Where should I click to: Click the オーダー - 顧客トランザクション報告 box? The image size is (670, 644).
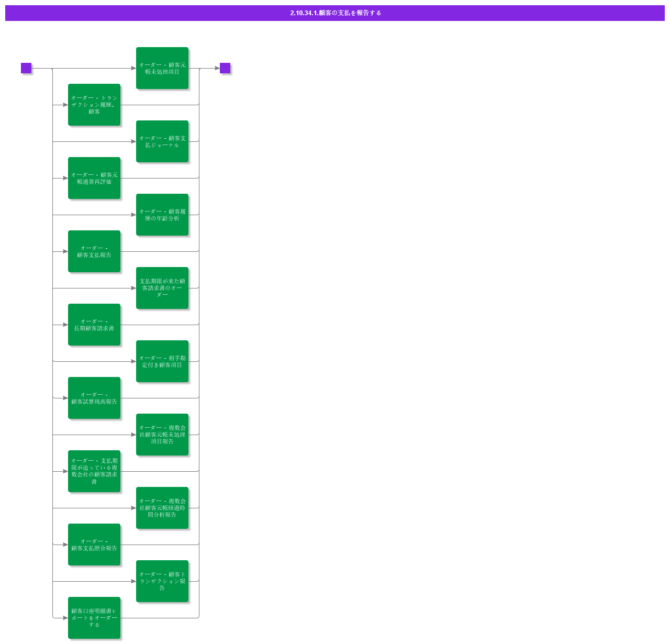click(162, 581)
